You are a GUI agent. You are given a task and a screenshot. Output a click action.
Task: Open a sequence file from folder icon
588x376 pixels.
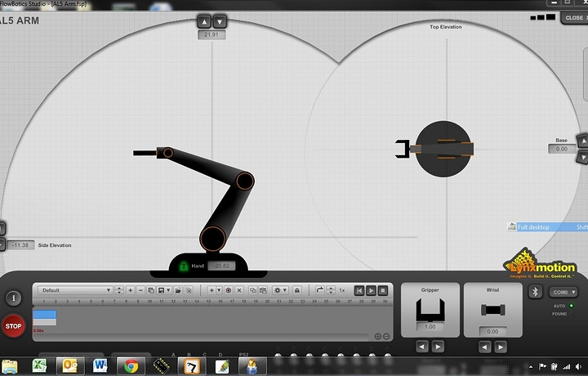point(178,290)
